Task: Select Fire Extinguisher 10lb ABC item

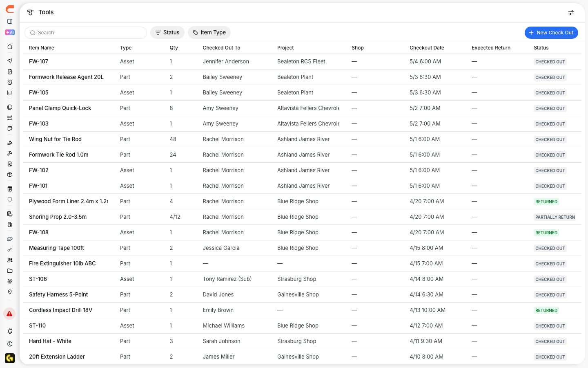Action: click(x=62, y=263)
